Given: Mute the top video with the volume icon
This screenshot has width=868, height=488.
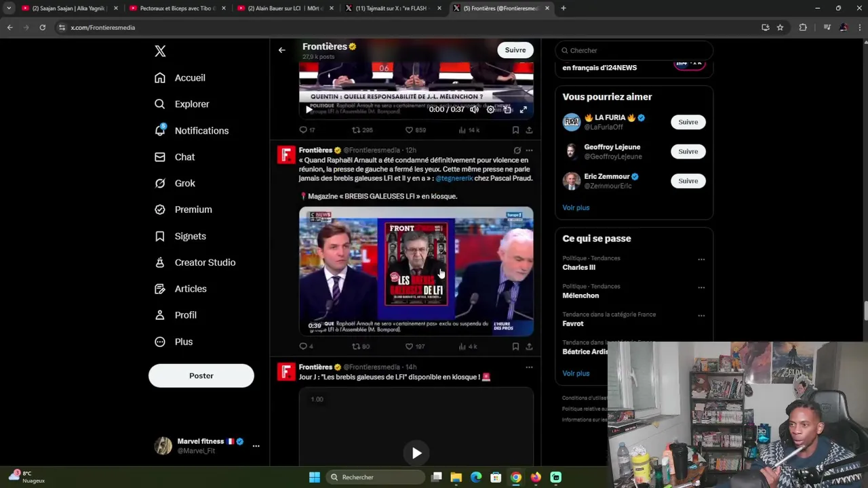Looking at the screenshot, I should point(474,109).
